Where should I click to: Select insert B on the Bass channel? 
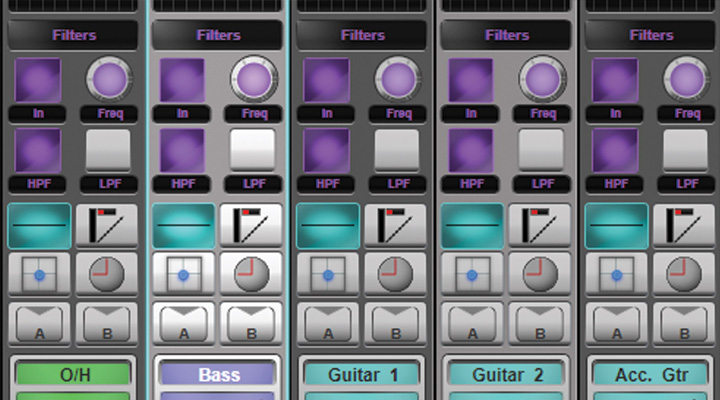pos(251,323)
